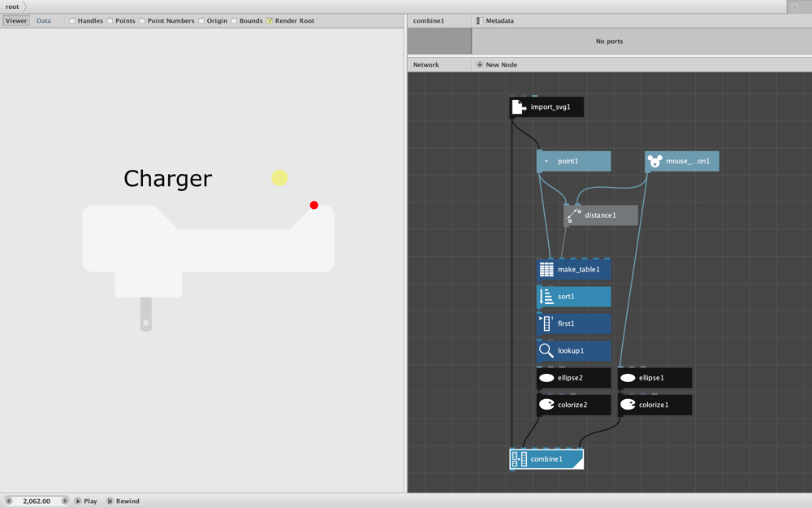Click the lookup1 magnifier icon
This screenshot has height=508, width=812.
546,350
